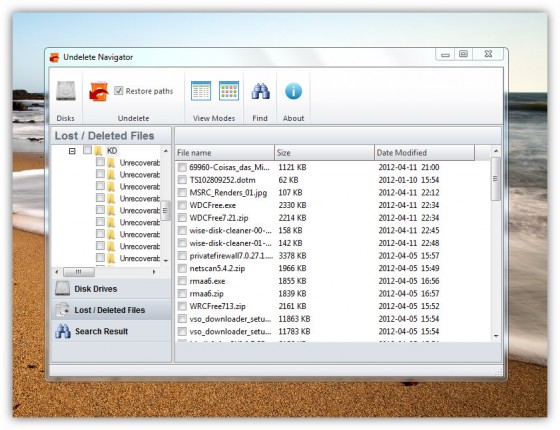The image size is (560, 430).
Task: Switch to details list view mode
Action: [x=201, y=91]
